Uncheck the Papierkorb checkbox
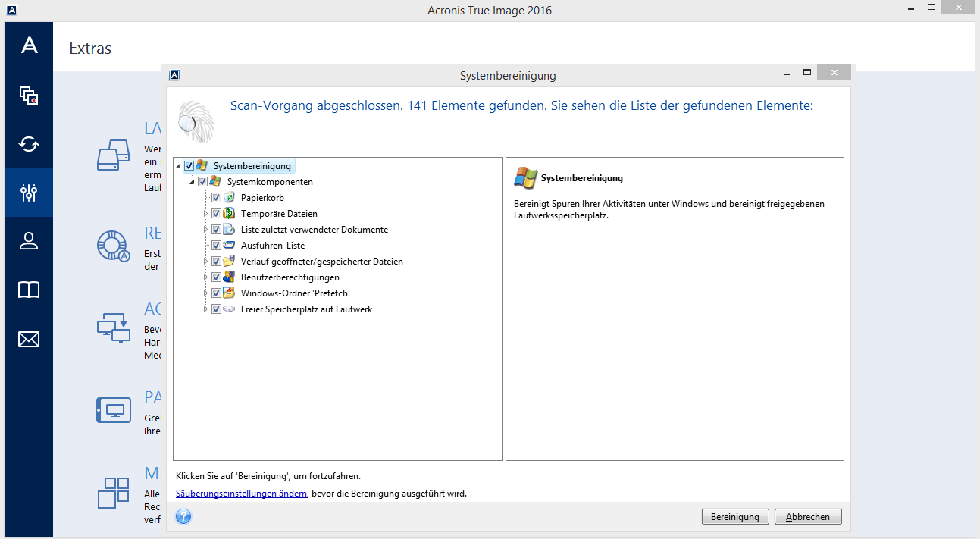This screenshot has height=539, width=980. tap(216, 198)
